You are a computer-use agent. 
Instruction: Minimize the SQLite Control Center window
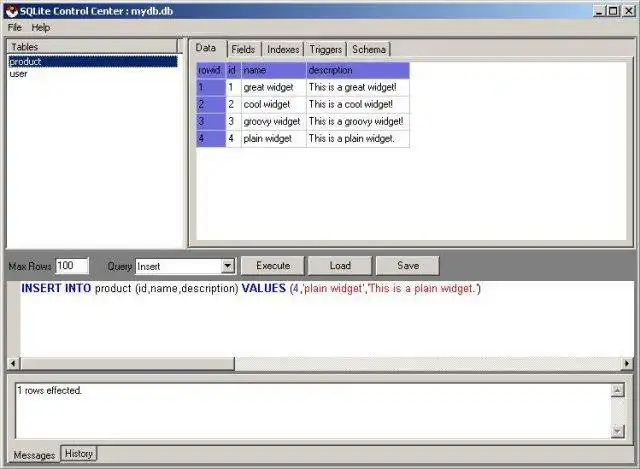click(x=599, y=11)
